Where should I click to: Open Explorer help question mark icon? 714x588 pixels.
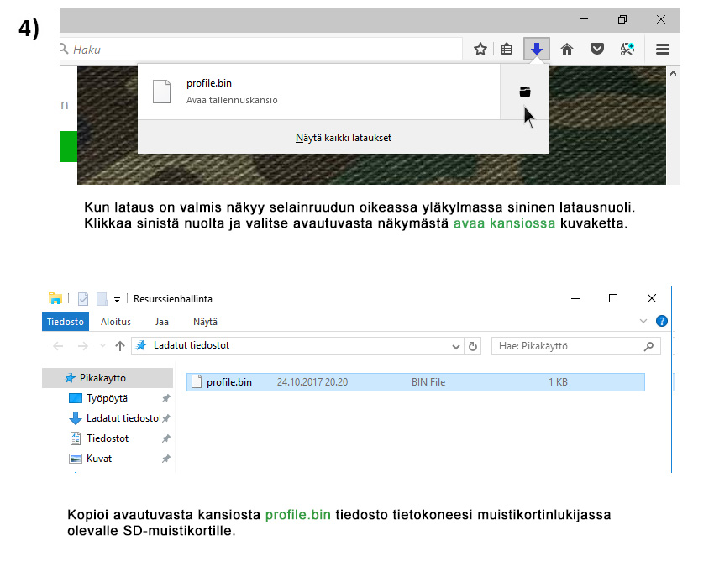[x=662, y=322]
